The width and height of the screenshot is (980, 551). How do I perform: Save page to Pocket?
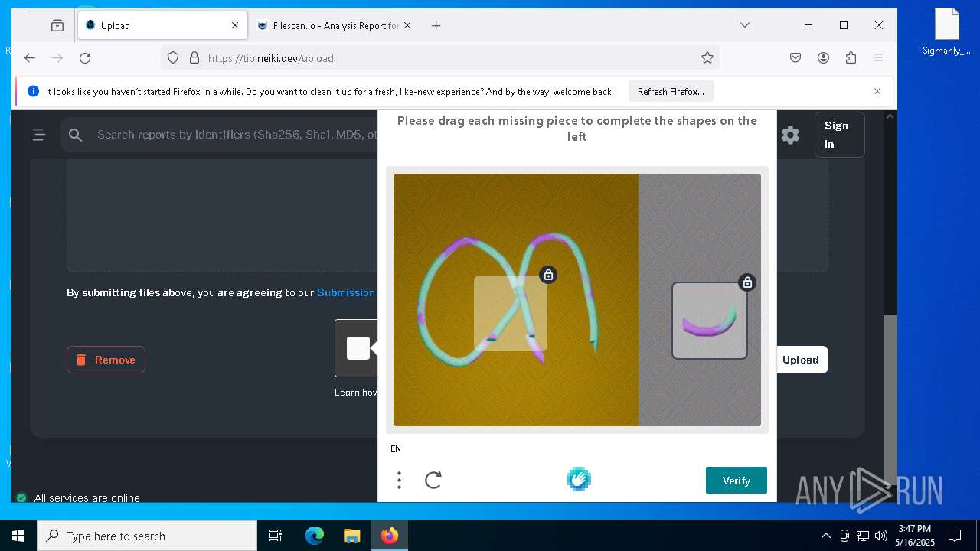tap(795, 57)
